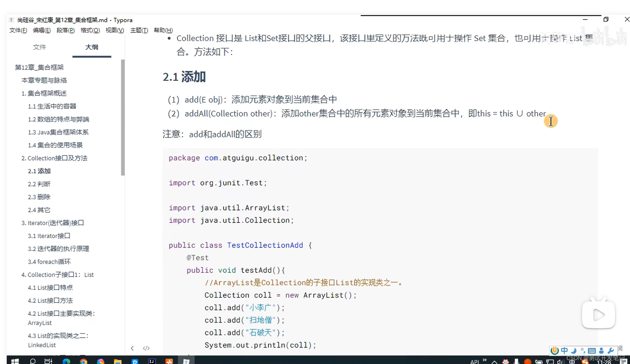Toggle punctuation mode on IME toolbar
This screenshot has height=364, width=630.
[583, 351]
